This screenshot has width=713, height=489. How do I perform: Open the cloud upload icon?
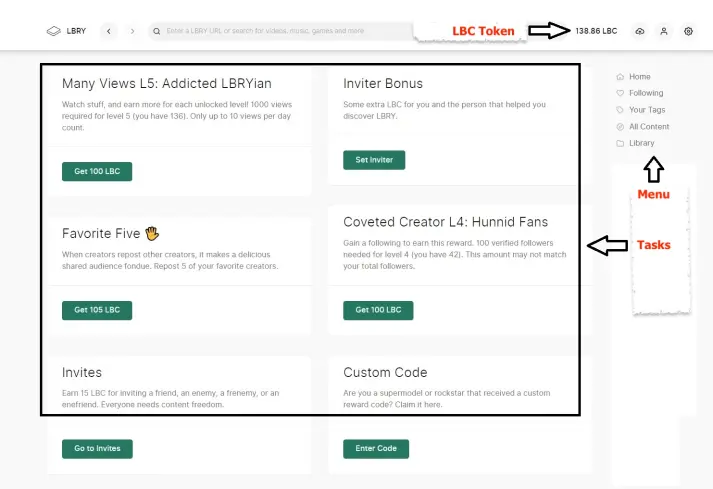pos(640,31)
